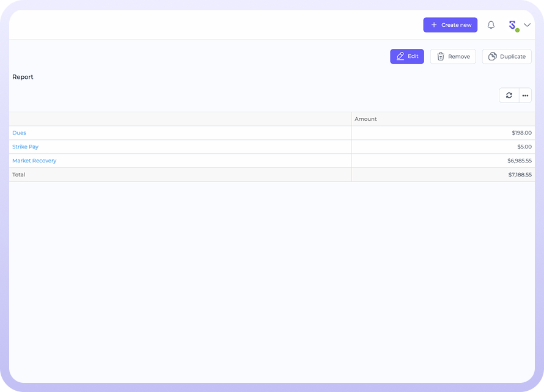This screenshot has width=544, height=392.
Task: Click the green online status dot
Action: [517, 30]
